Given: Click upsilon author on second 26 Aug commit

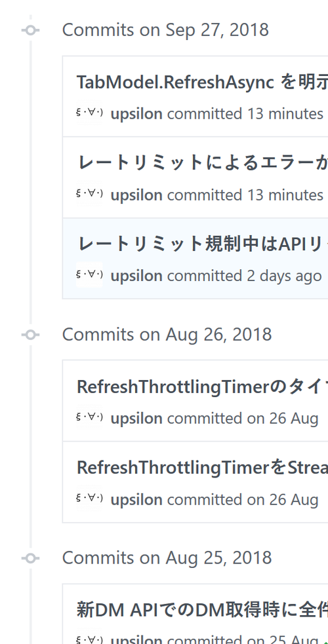Looking at the screenshot, I should [136, 500].
